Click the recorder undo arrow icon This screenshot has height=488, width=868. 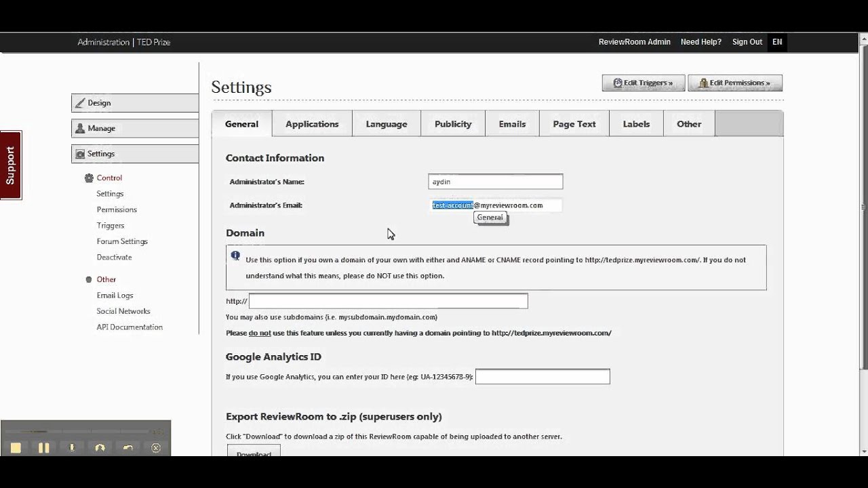127,448
